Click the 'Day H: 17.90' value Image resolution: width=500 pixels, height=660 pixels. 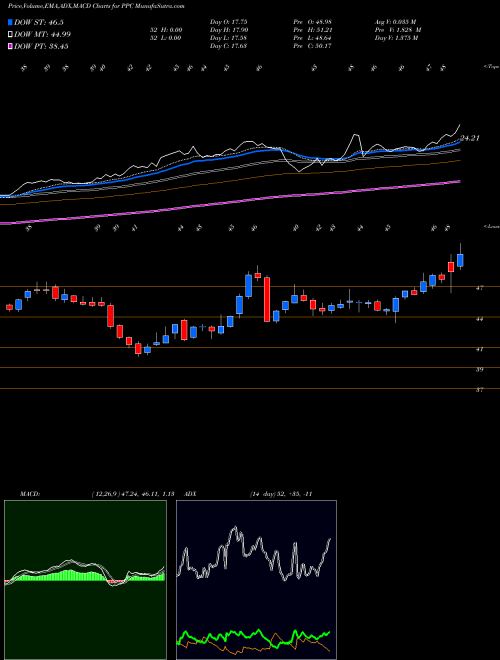click(228, 30)
